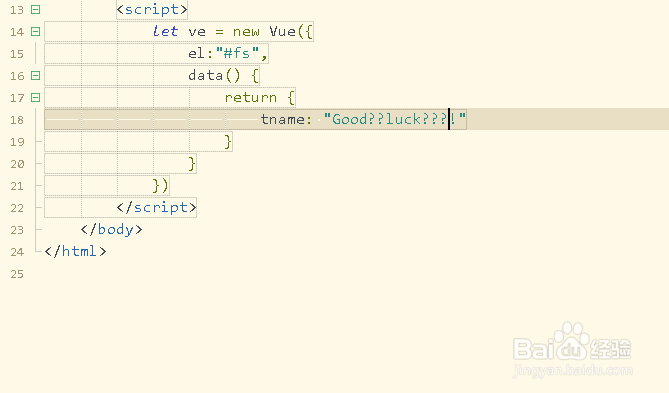This screenshot has height=393, width=669.
Task: Place cursor on 'let' keyword
Action: (165, 31)
